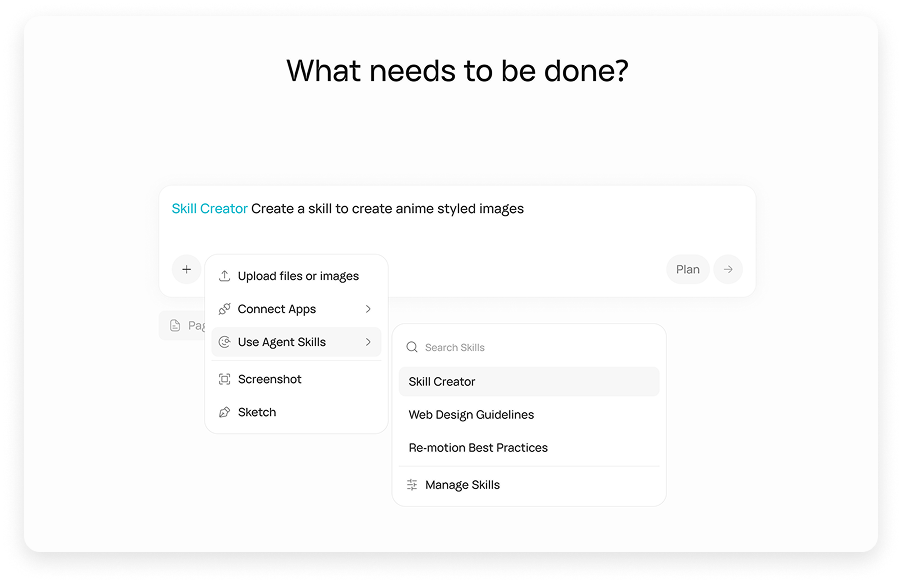Click the magnifier icon in Search Skills

412,347
